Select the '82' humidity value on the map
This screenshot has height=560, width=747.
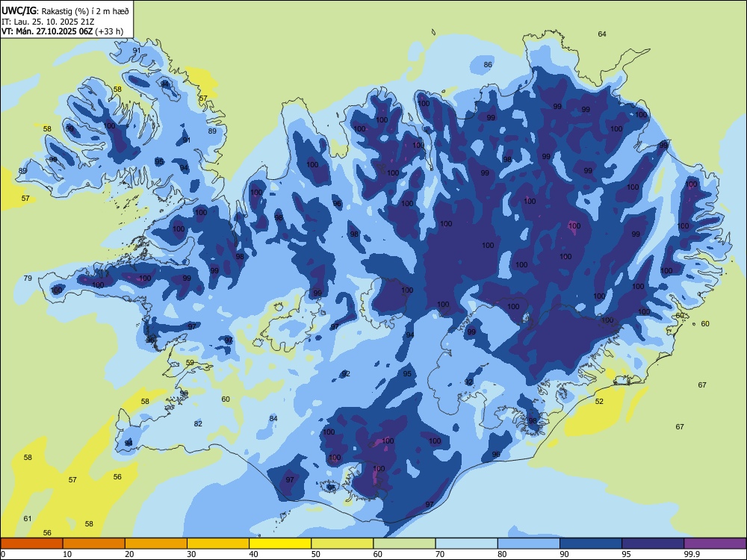(198, 424)
